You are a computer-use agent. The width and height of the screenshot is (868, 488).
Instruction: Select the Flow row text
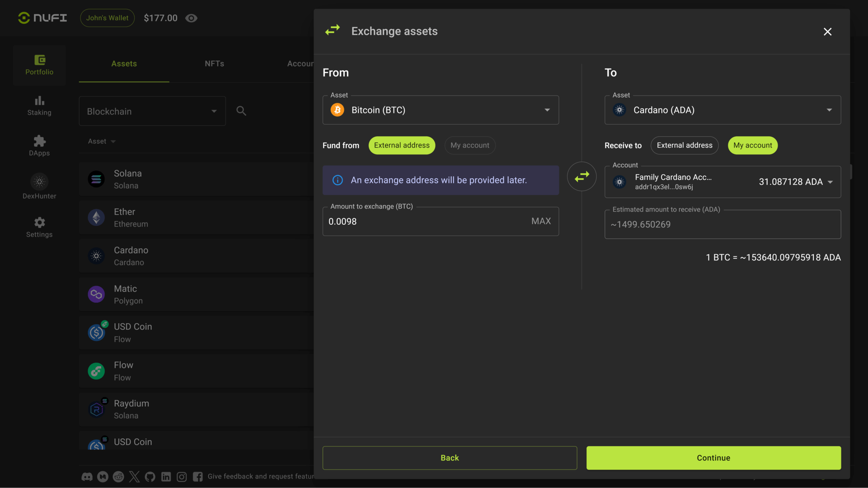click(x=123, y=371)
